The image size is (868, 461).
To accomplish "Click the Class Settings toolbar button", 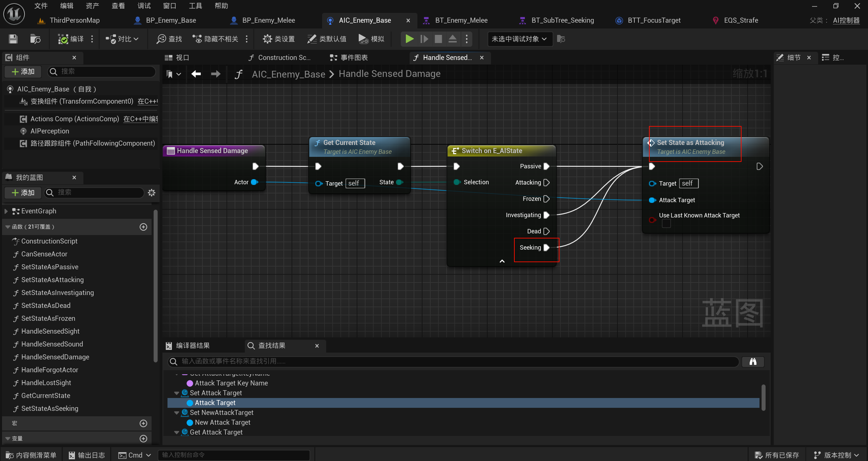I will tap(279, 39).
